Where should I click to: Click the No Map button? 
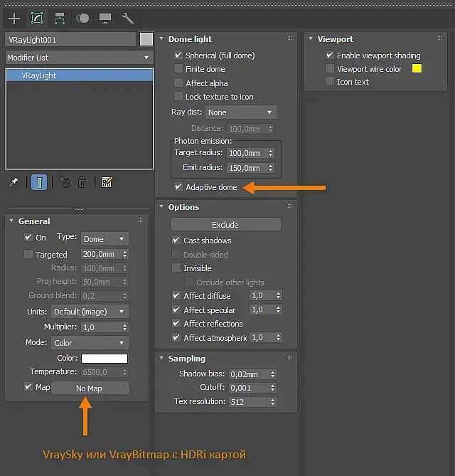point(90,388)
